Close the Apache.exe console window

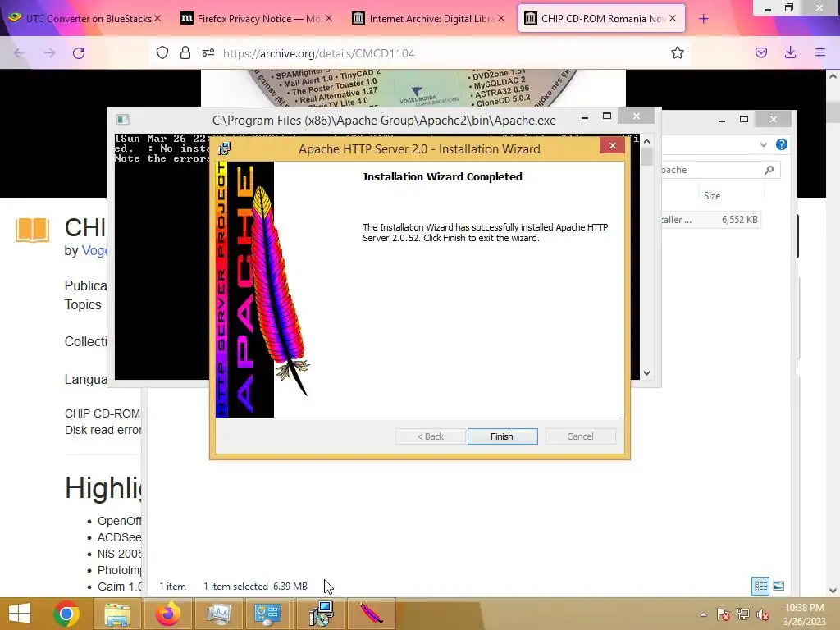[636, 116]
